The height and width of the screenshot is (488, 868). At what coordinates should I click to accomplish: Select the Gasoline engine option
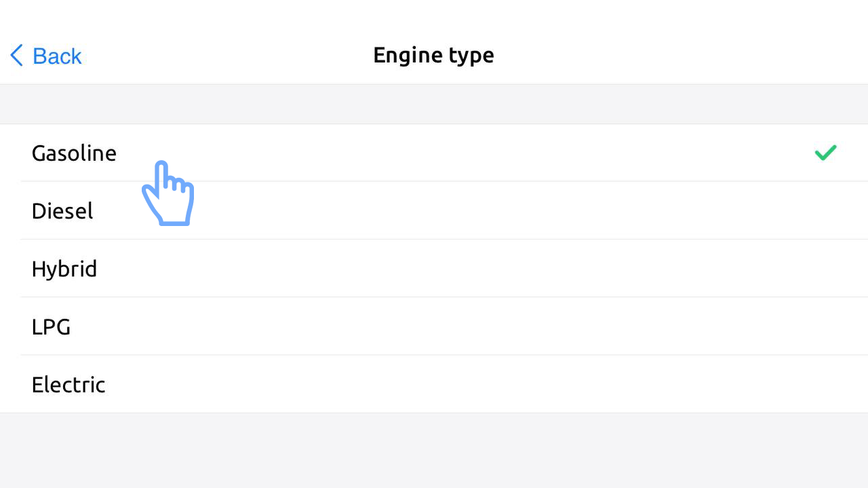coord(74,153)
